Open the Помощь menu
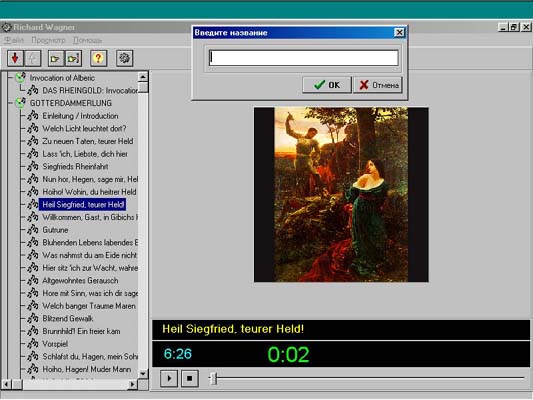Viewport: 533px width, 400px height. click(x=87, y=40)
